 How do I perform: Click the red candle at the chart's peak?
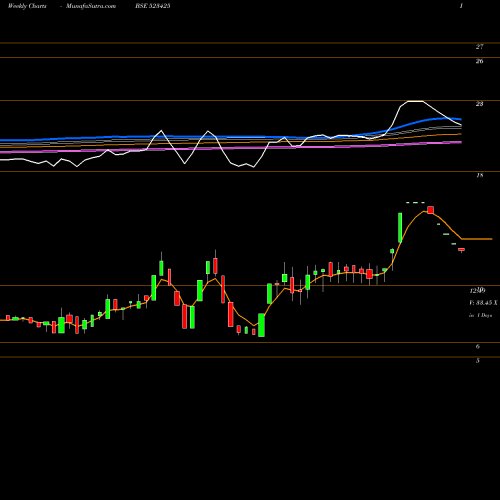[x=430, y=210]
